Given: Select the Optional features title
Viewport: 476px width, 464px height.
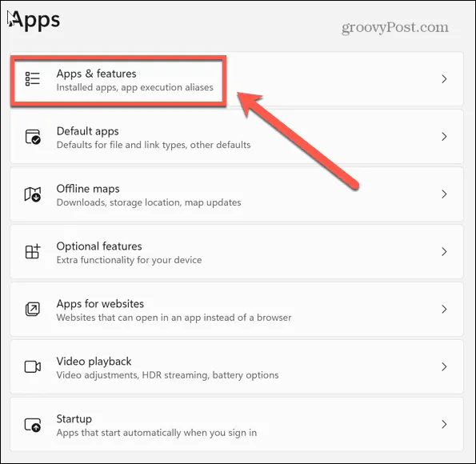Looking at the screenshot, I should (x=99, y=246).
